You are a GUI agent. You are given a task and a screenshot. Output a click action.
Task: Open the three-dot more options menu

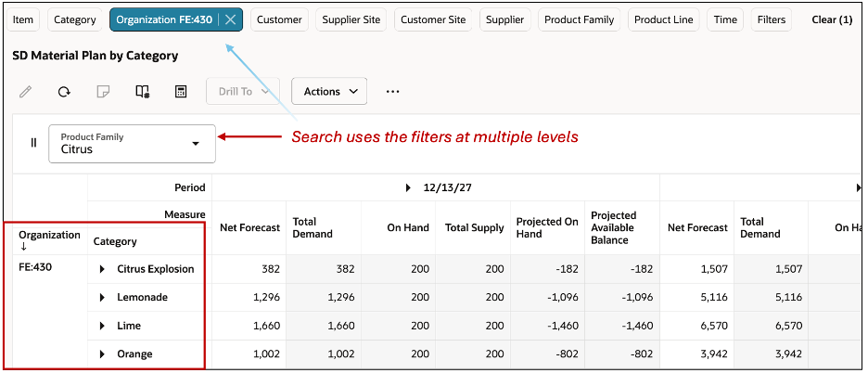[392, 92]
